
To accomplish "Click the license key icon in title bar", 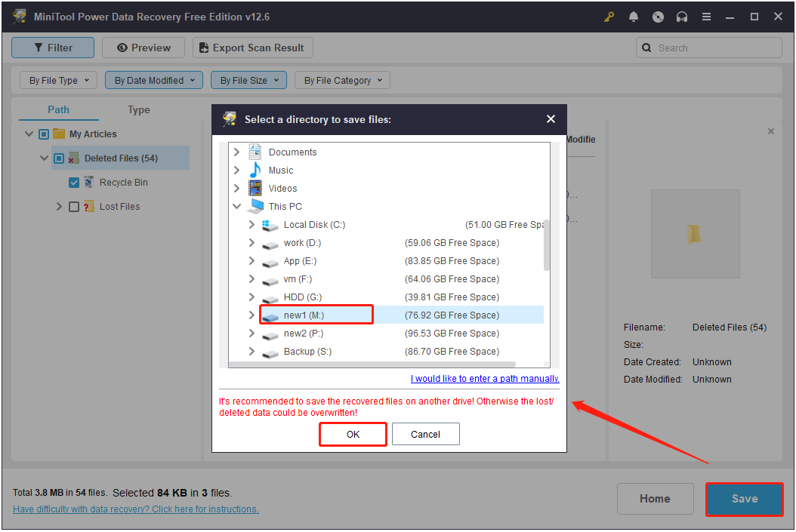I will [x=609, y=16].
